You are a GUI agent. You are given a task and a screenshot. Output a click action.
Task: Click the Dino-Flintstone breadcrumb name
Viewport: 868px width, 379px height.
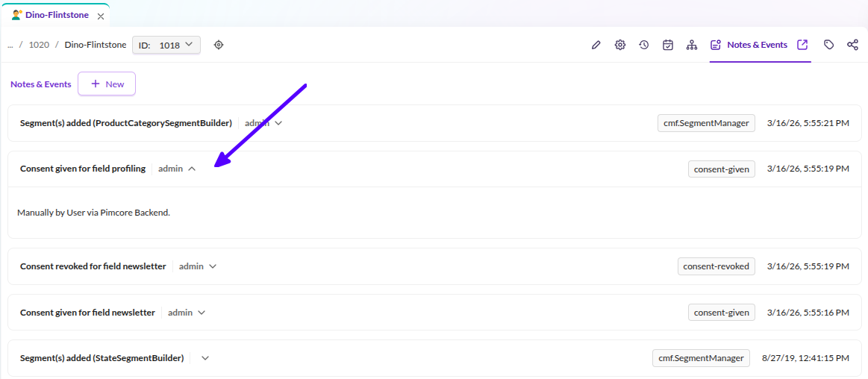96,45
